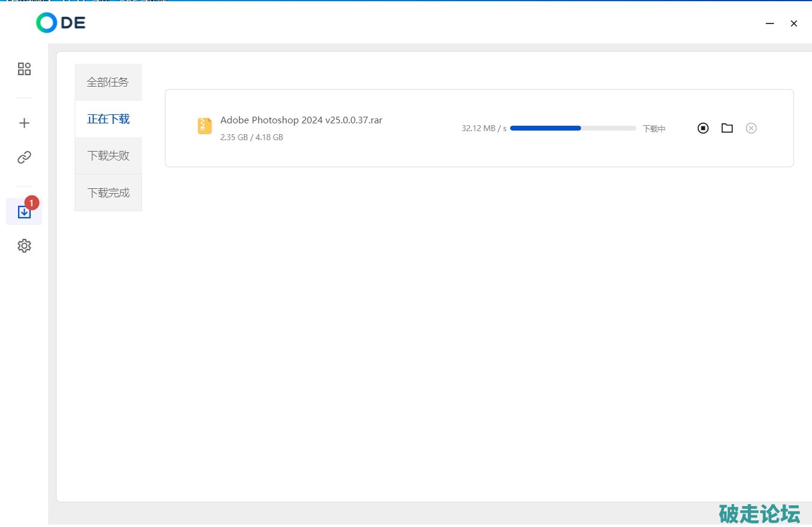Image resolution: width=812 pixels, height=527 pixels.
Task: Stop the Photoshop download with the stop icon
Action: pyautogui.click(x=703, y=128)
